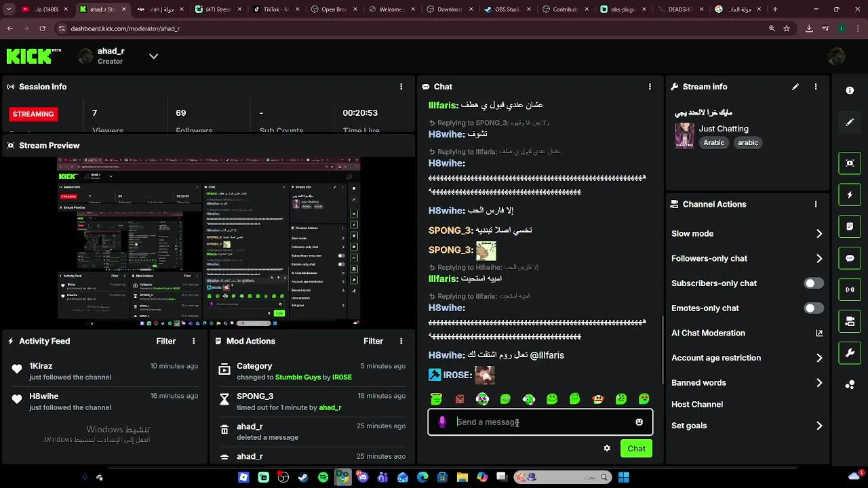Open Stream Info panel three-dot menu

point(816,87)
